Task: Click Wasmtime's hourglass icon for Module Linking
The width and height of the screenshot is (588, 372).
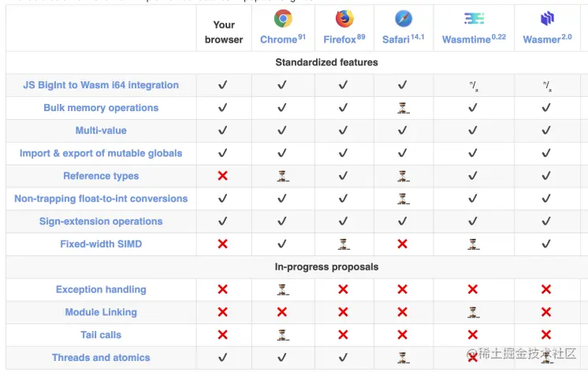Action: (473, 312)
